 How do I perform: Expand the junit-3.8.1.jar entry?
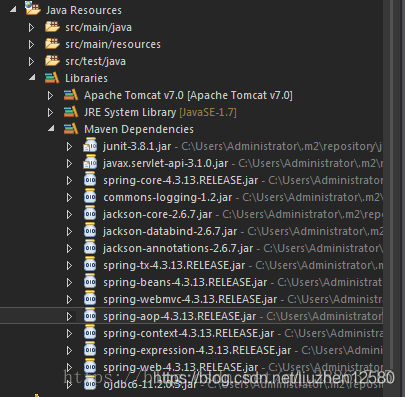click(x=69, y=146)
